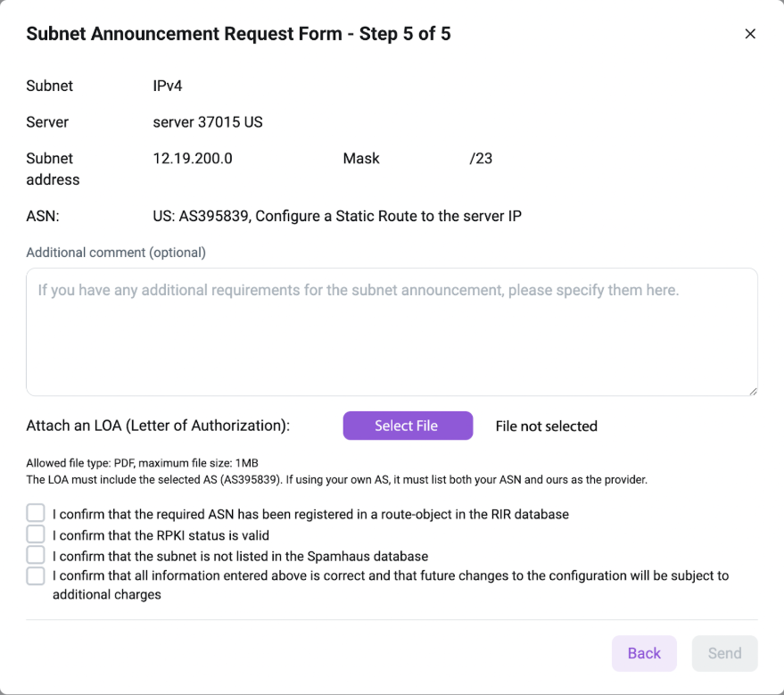Tick the RPKI status is valid checkbox
The height and width of the screenshot is (695, 784).
36,534
